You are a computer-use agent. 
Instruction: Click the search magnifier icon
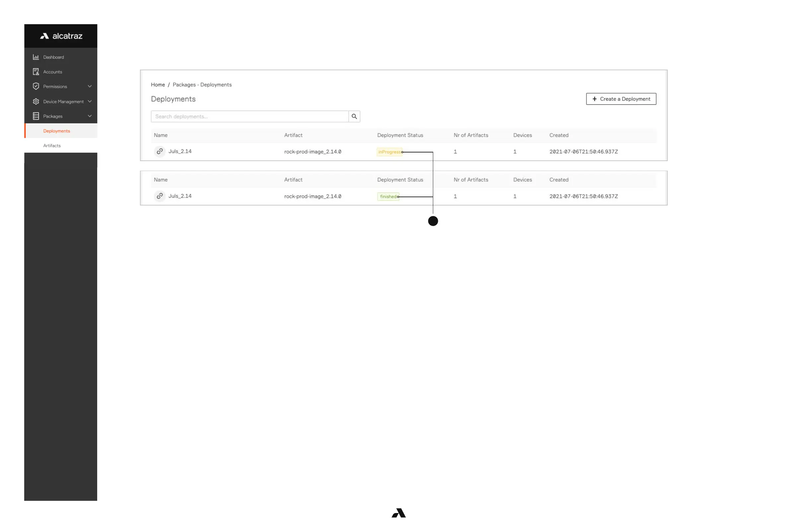point(354,117)
